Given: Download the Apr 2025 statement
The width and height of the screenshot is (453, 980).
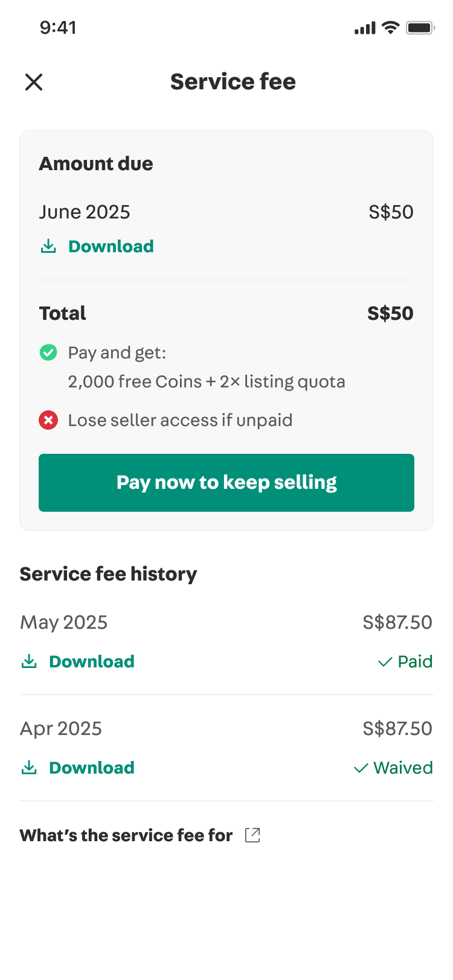Looking at the screenshot, I should (92, 768).
